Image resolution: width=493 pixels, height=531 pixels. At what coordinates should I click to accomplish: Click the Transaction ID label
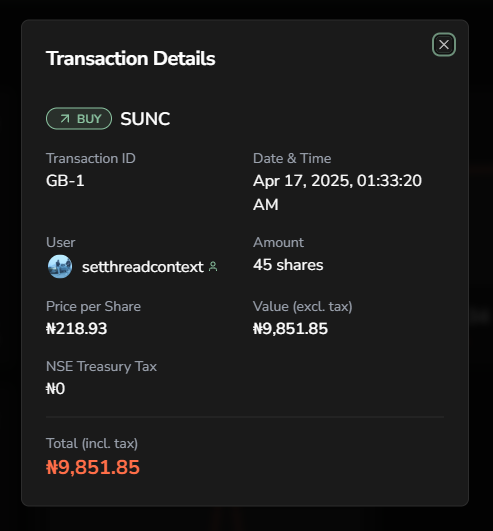pos(91,158)
